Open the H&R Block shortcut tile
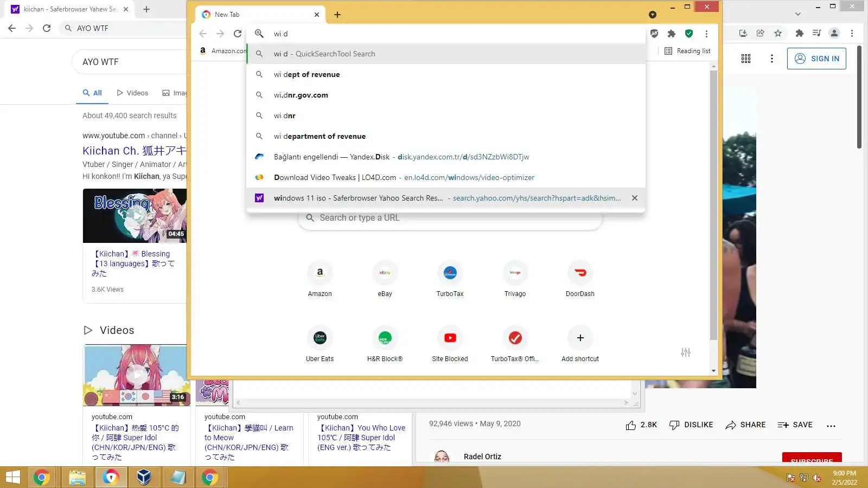The height and width of the screenshot is (488, 868). (x=385, y=344)
